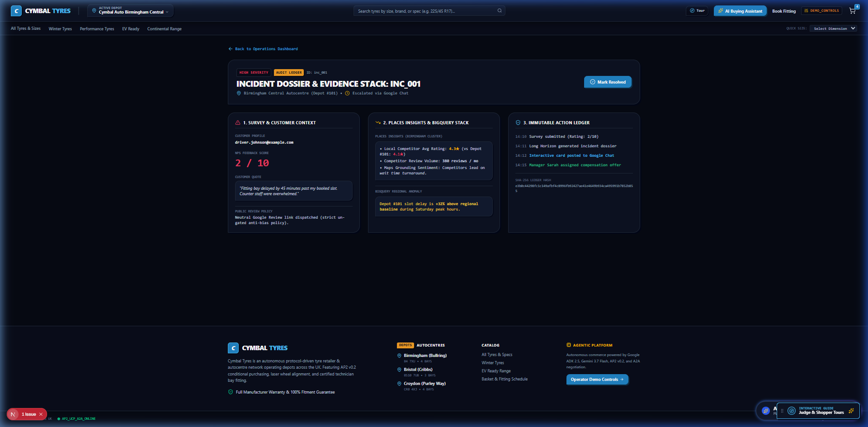Click ledger entry Interactive card posted to Google Chat
Viewport: 868px width, 427px height.
(571, 155)
